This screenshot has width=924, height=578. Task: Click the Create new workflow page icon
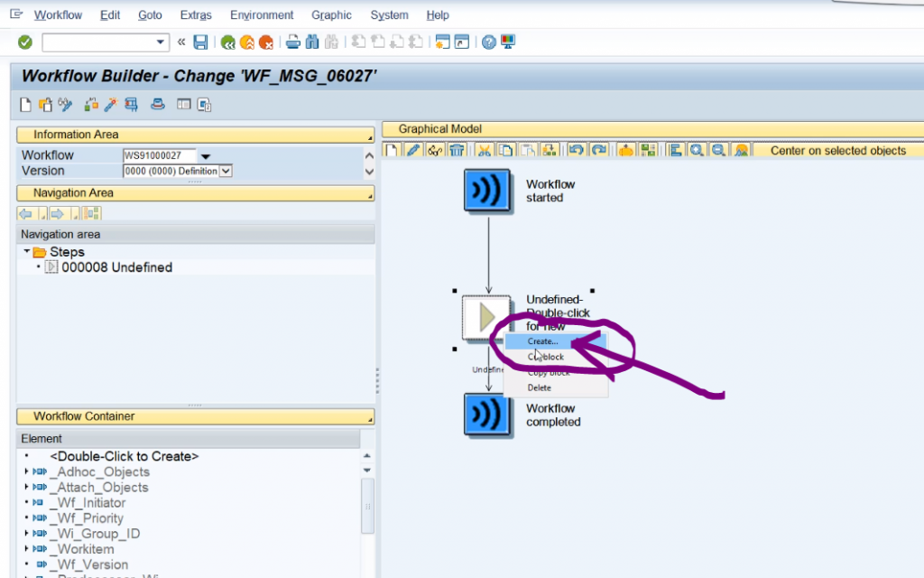click(x=25, y=105)
